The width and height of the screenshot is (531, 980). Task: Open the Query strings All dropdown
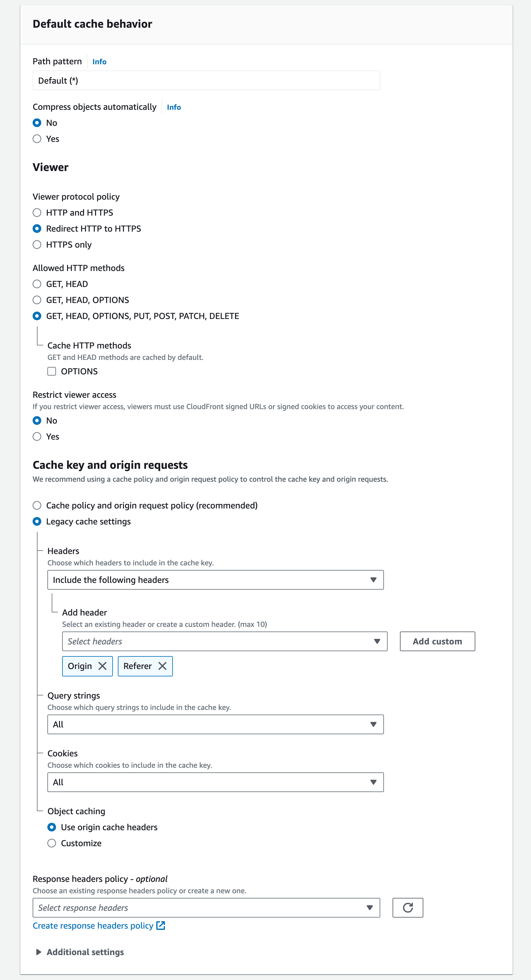pos(215,724)
